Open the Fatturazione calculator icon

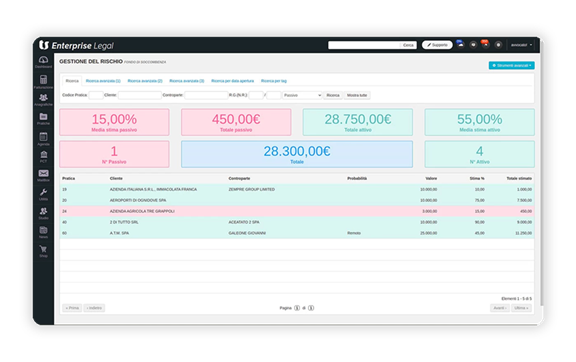(43, 79)
